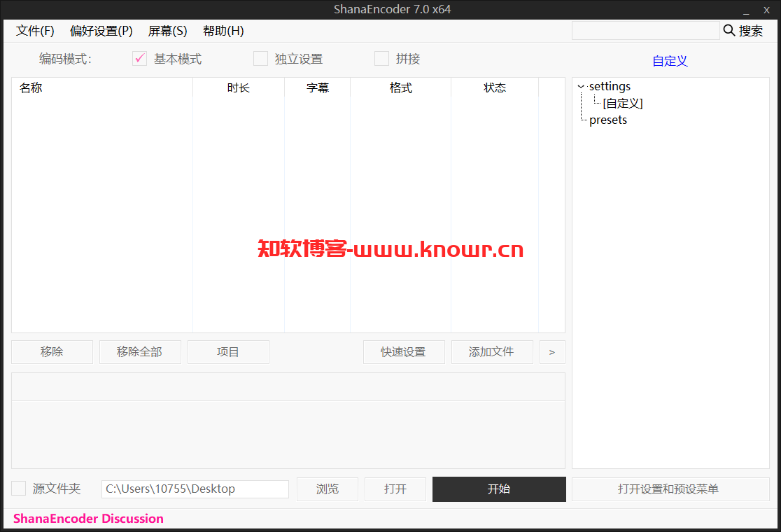Focus the search input field
The width and height of the screenshot is (781, 532).
645,30
